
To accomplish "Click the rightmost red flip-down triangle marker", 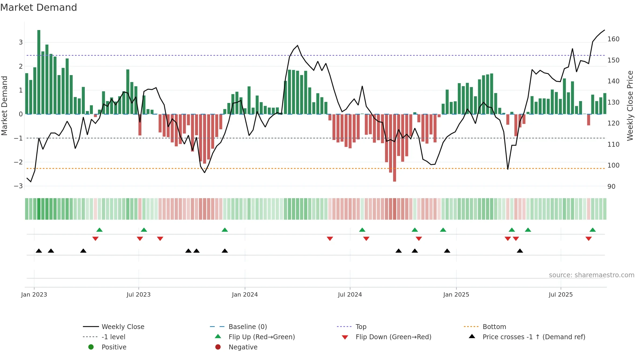I will pyautogui.click(x=589, y=239).
